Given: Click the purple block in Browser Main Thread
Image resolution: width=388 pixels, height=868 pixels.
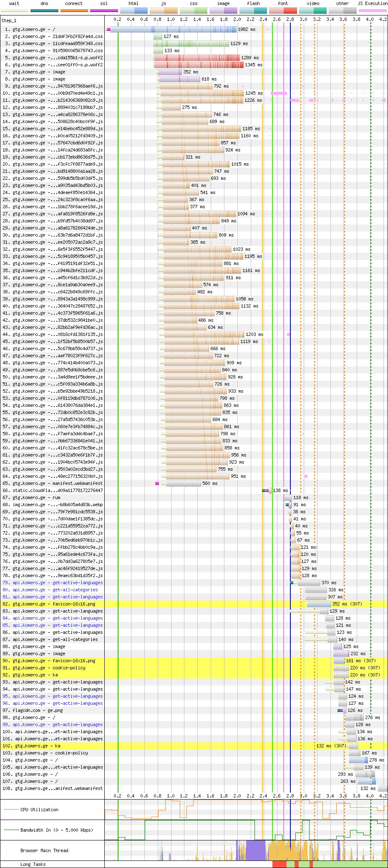Looking at the screenshot, I should point(256,850).
